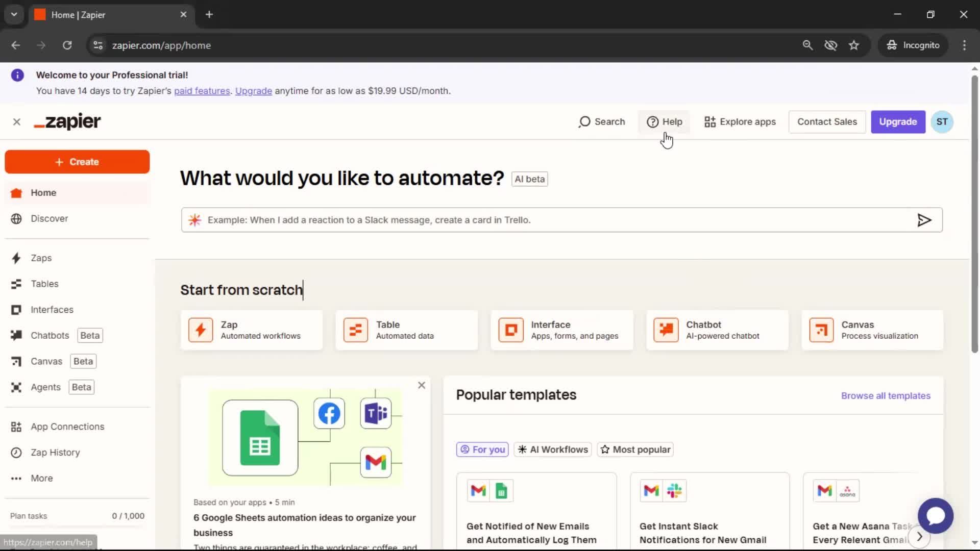Bookmark this page with star icon
This screenshot has width=980, height=551.
(854, 45)
